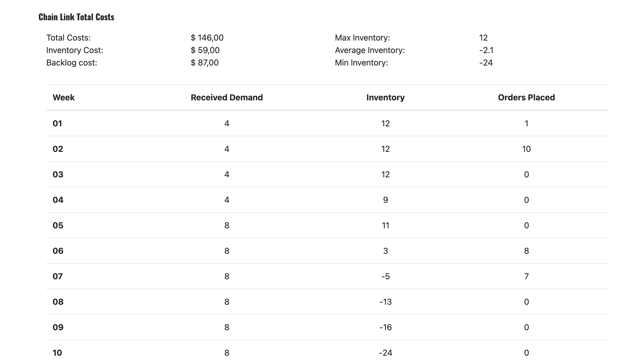
Task: Select week 06 orders placed value 8
Action: click(526, 251)
